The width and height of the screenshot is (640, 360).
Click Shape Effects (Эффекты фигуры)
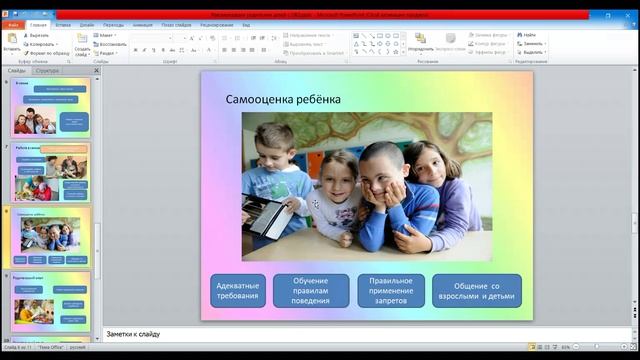point(488,52)
